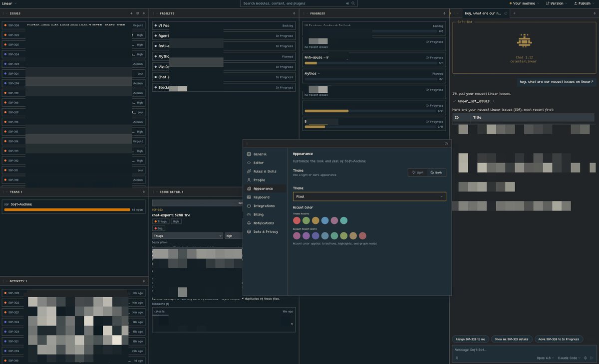599x364 pixels.
Task: Open the Publish dropdown in the top bar
Action: click(x=584, y=3)
